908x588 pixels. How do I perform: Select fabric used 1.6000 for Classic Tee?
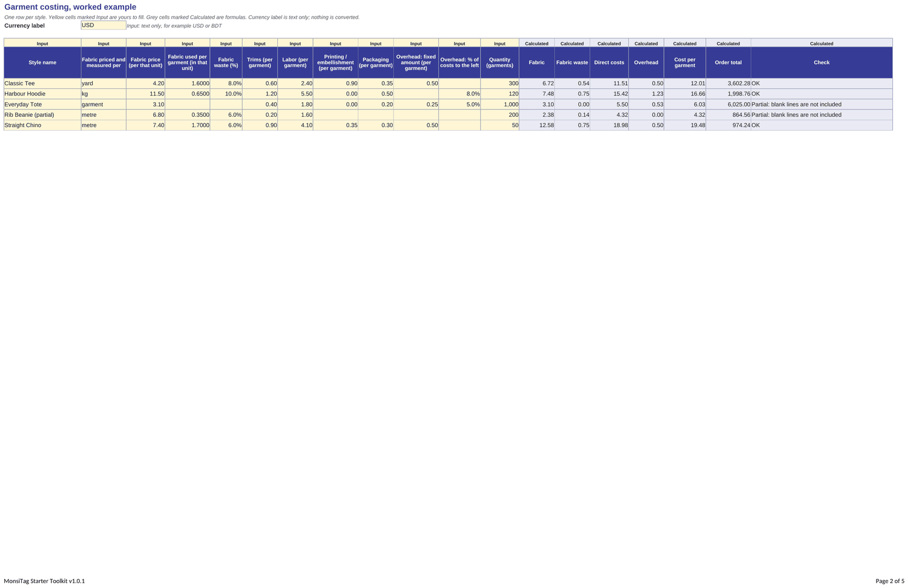click(188, 83)
